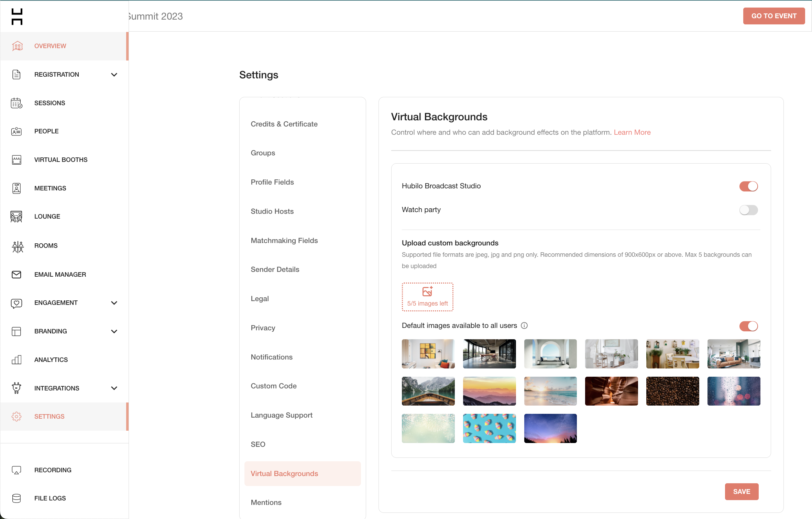Enable the Watch party switch
Viewport: 812px width, 519px height.
point(748,210)
